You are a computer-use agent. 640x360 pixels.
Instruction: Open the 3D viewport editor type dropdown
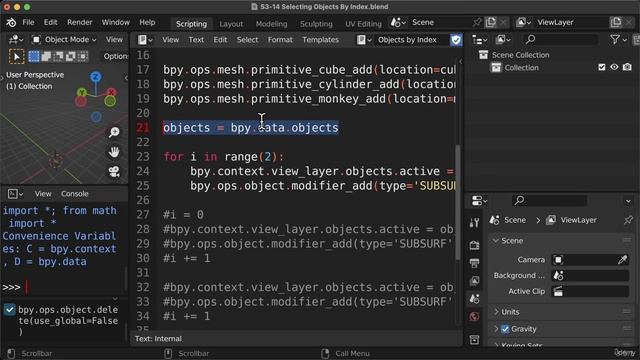pyautogui.click(x=16, y=40)
